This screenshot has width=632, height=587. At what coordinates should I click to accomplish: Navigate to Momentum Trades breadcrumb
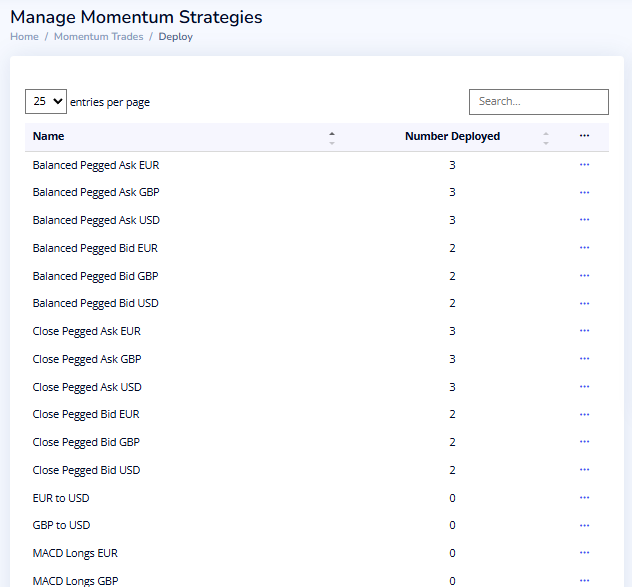tap(98, 37)
